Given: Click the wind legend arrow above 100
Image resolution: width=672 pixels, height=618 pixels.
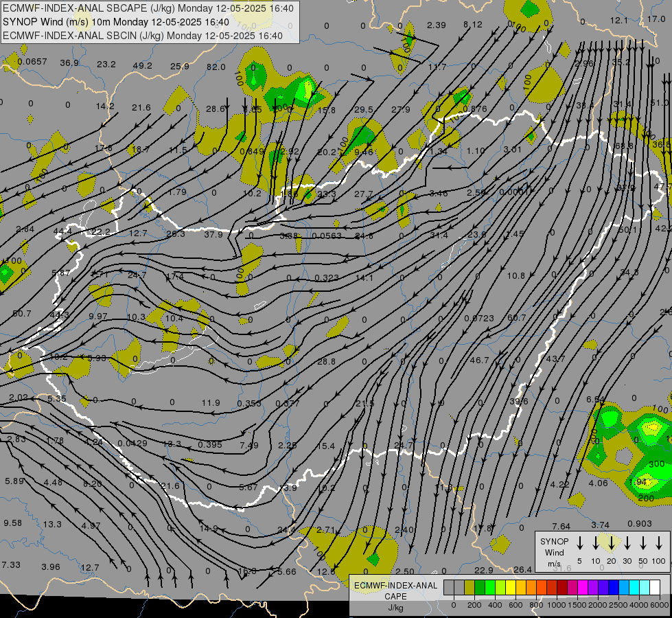Looking at the screenshot, I should [x=659, y=542].
